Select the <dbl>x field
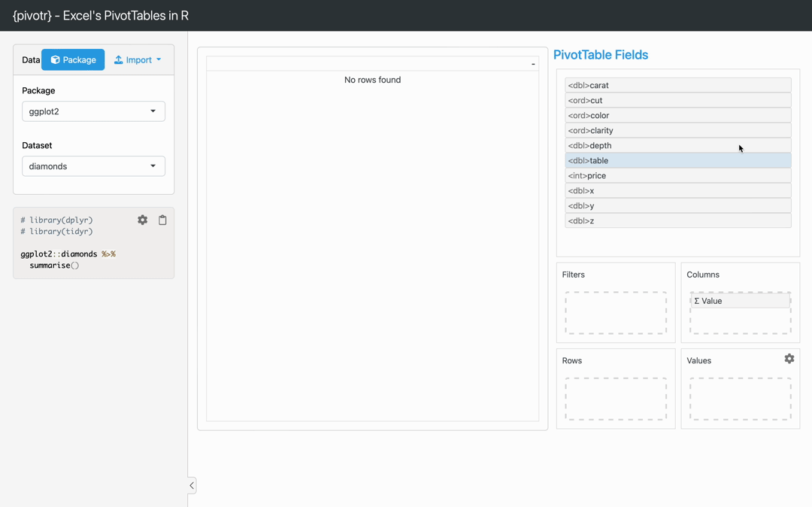This screenshot has width=812, height=507. click(678, 190)
